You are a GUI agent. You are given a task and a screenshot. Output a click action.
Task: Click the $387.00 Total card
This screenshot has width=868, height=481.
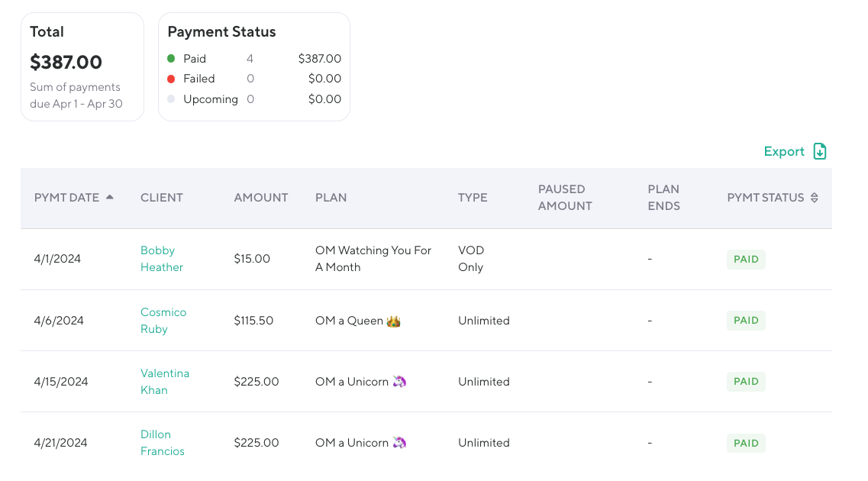(82, 66)
